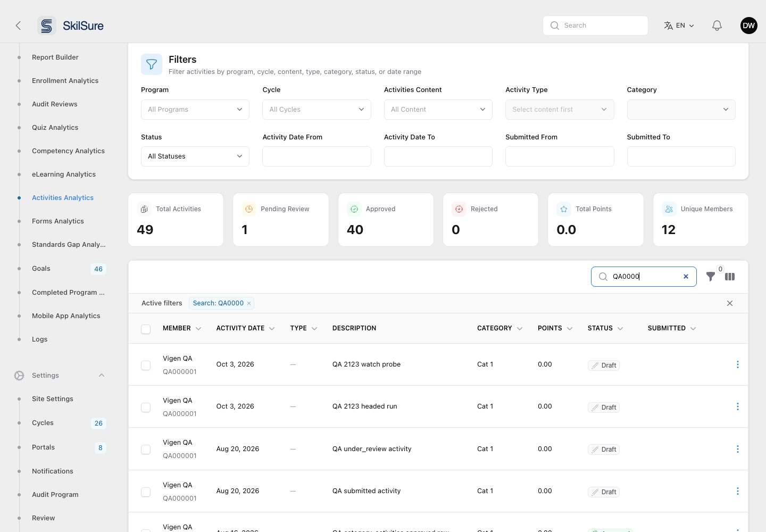Open the column visibility icon
The width and height of the screenshot is (766, 532).
tap(730, 277)
